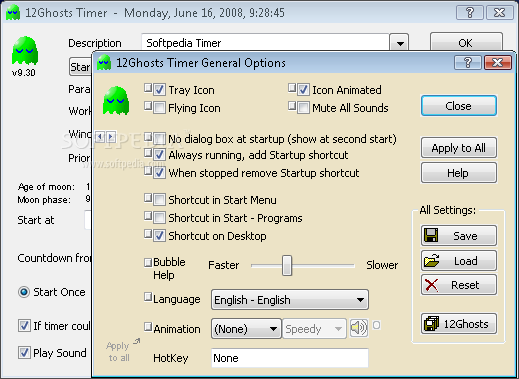Screen dimensions: 519x379
Task: Play animation sound via speaker icon
Action: coord(359,328)
